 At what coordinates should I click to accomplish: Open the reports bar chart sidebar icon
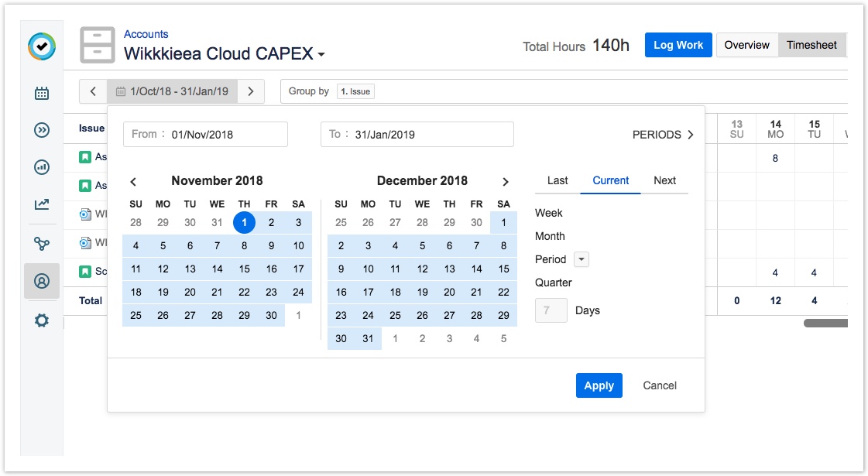[x=42, y=167]
